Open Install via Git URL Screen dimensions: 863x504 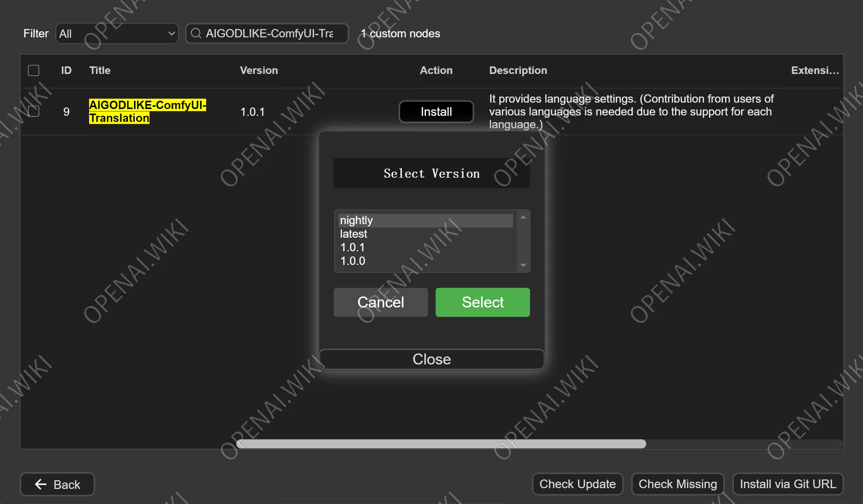pyautogui.click(x=788, y=484)
